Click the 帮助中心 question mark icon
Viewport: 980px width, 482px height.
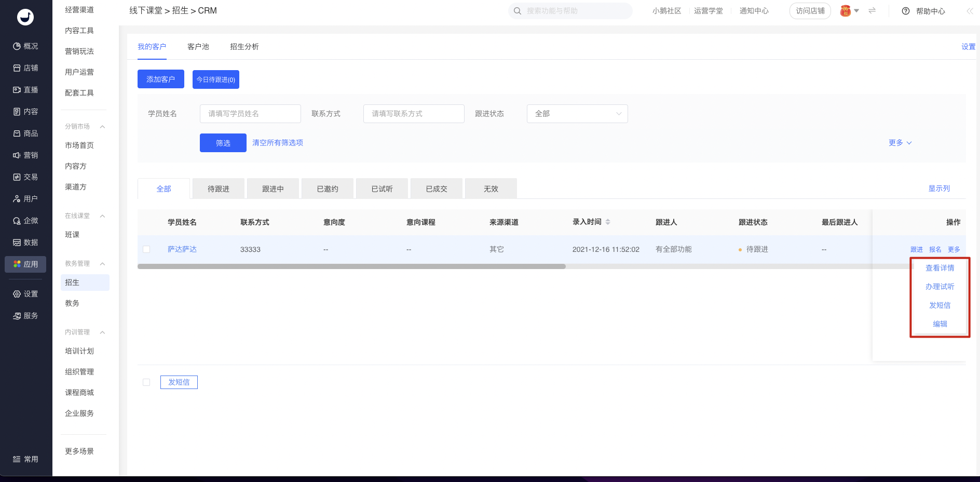[x=906, y=11]
